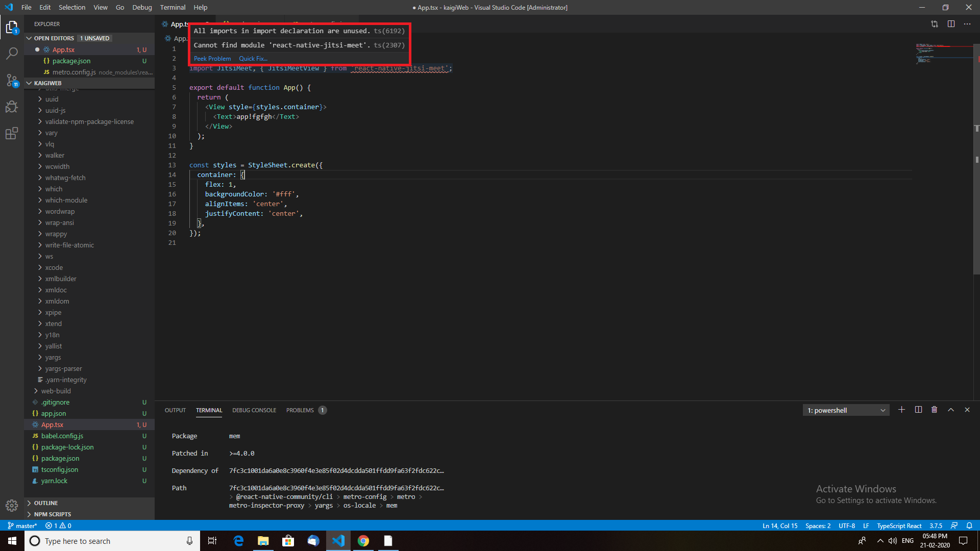980x551 pixels.
Task: Kill the terminal with the trash icon
Action: 934,410
